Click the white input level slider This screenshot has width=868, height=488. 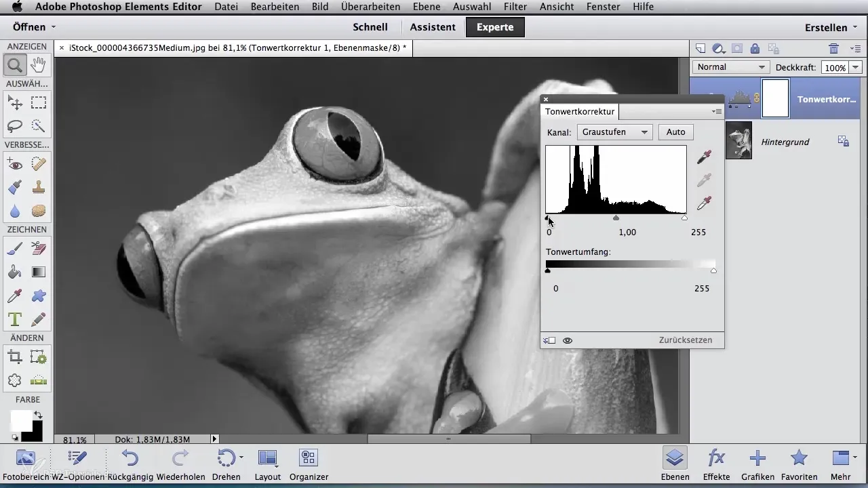[684, 218]
